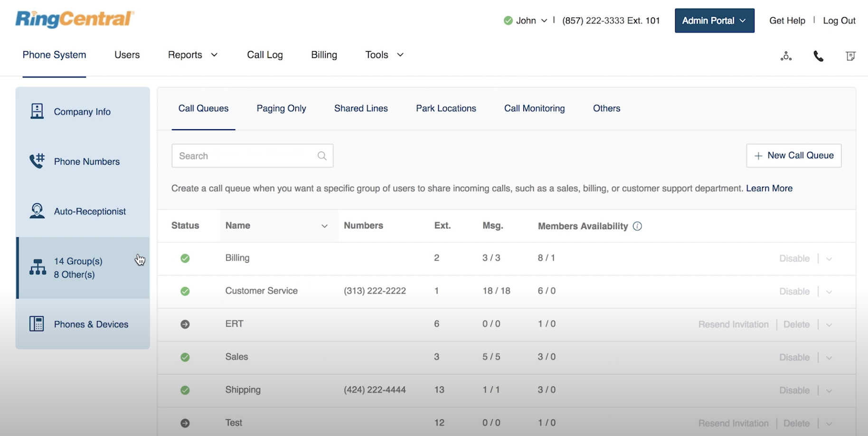The width and height of the screenshot is (868, 436).
Task: Open the dialer phone icon in top bar
Action: pyautogui.click(x=818, y=57)
